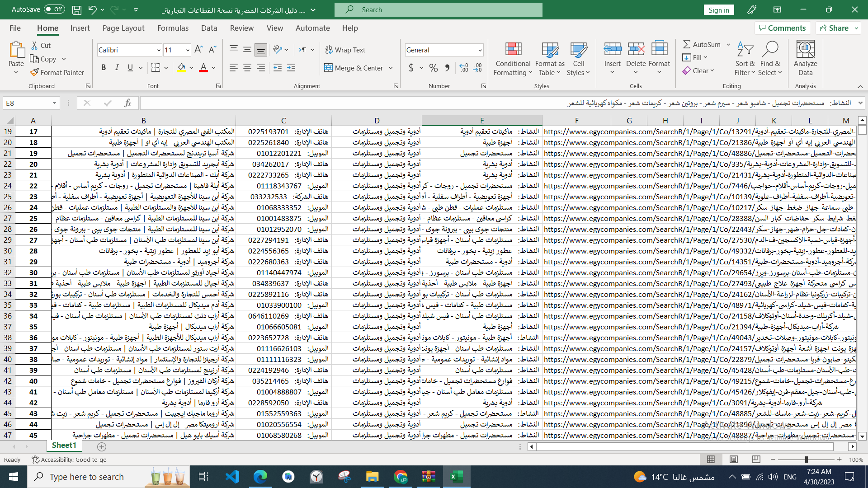This screenshot has width=868, height=488.
Task: Click the Sign in button
Action: tap(719, 9)
